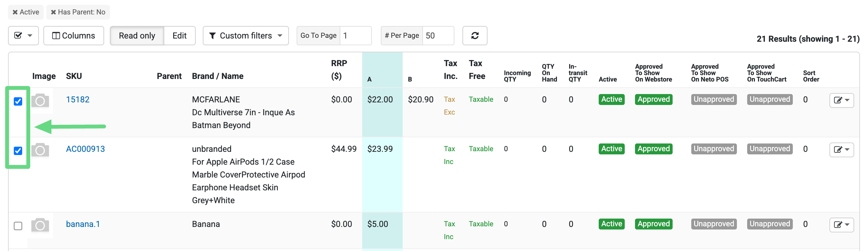
Task: Click camera image placeholder for banana.1
Action: (x=40, y=225)
